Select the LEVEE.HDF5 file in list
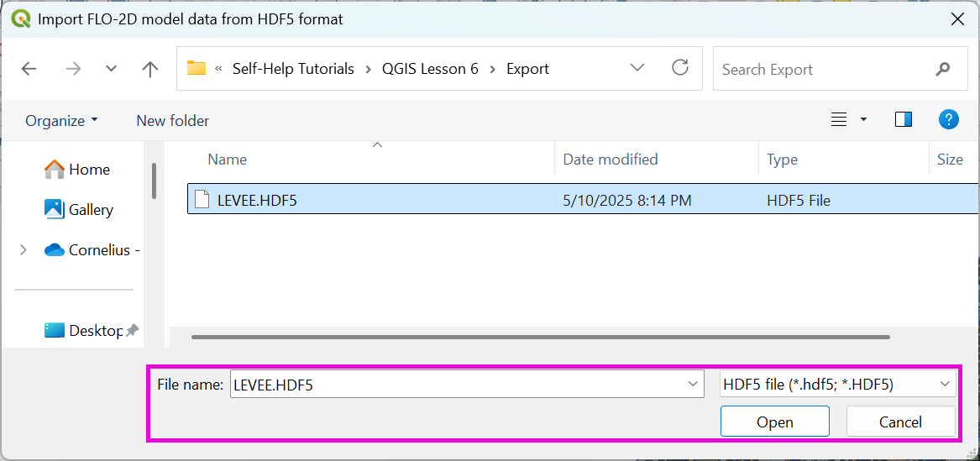980x461 pixels. coord(257,201)
